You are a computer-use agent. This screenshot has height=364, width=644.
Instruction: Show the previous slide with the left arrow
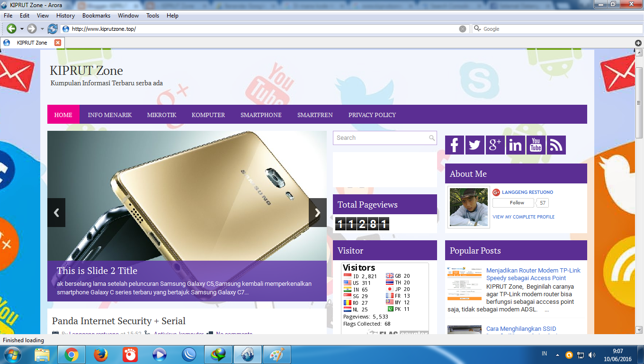point(56,213)
